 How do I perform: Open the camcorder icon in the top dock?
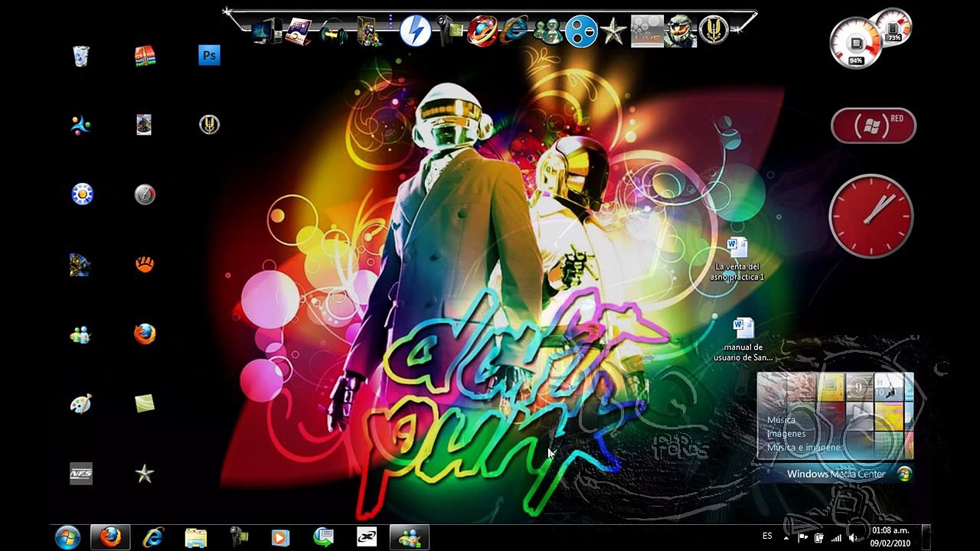coord(449,31)
